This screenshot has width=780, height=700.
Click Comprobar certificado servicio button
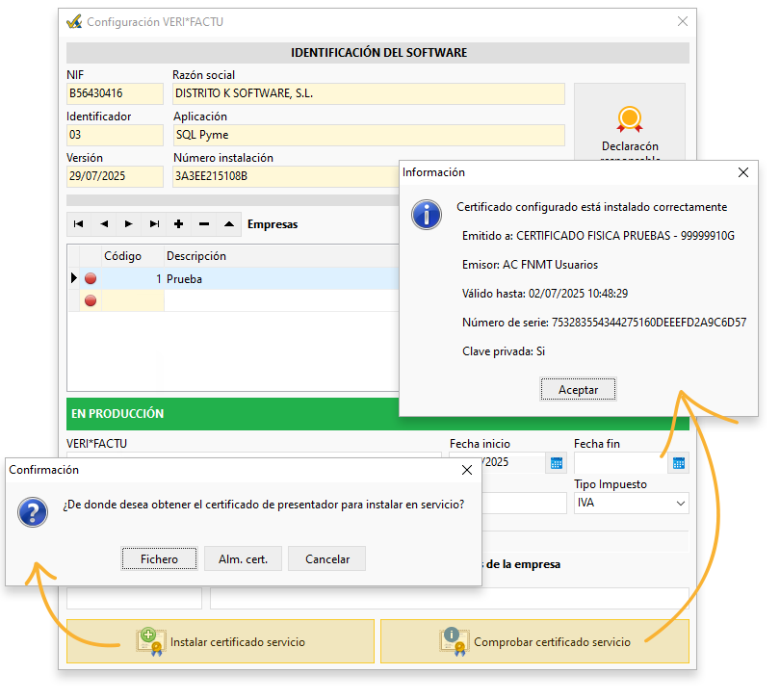click(x=534, y=641)
